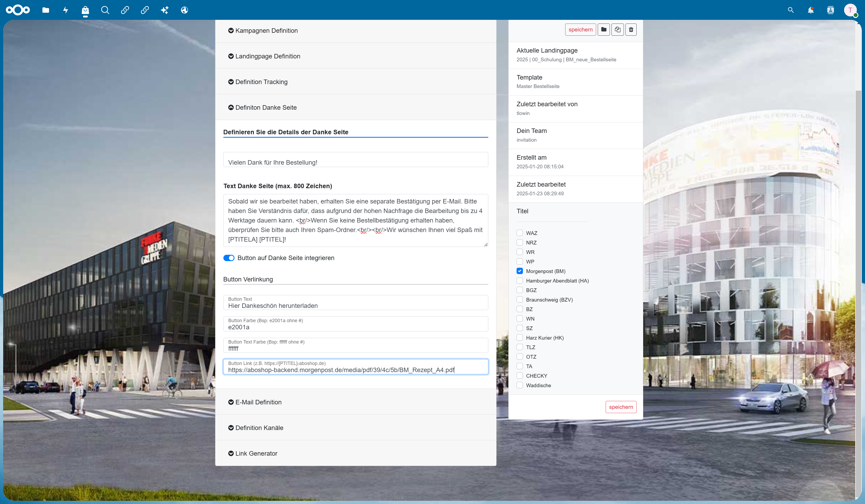Viewport: 865px width, 504px height.
Task: Check the Hamburger Abendblatt (HA) checkbox
Action: (x=520, y=281)
